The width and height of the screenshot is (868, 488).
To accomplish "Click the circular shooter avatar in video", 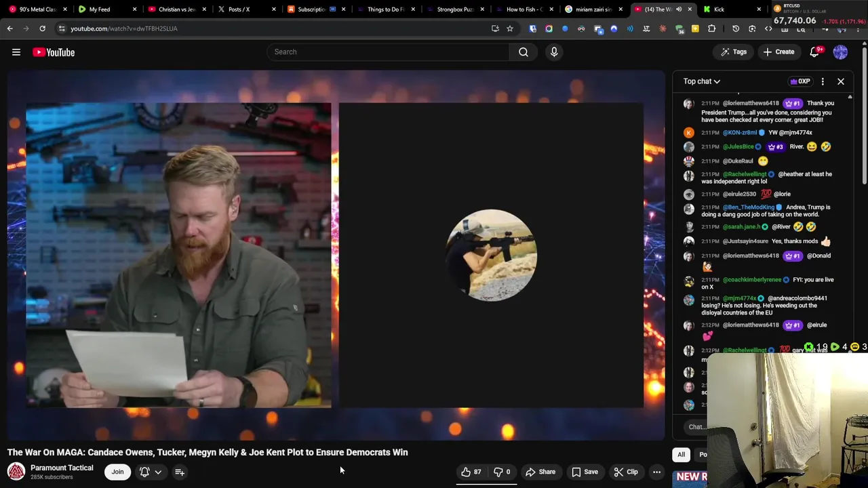I will (x=492, y=255).
